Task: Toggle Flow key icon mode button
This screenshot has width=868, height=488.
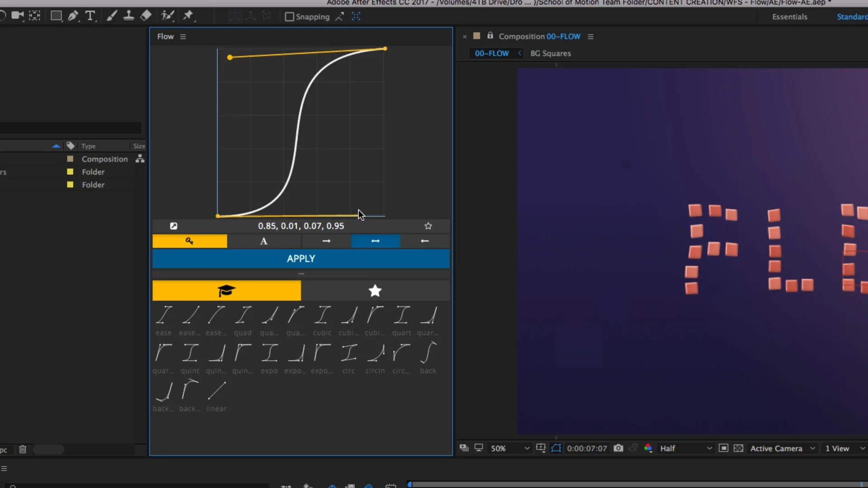Action: (189, 241)
